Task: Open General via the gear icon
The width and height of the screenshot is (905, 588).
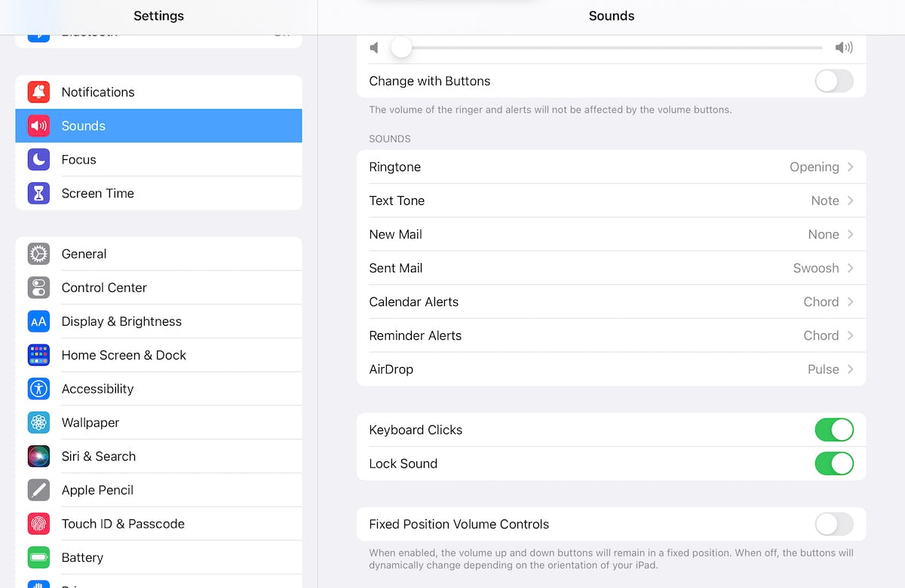Action: point(38,254)
